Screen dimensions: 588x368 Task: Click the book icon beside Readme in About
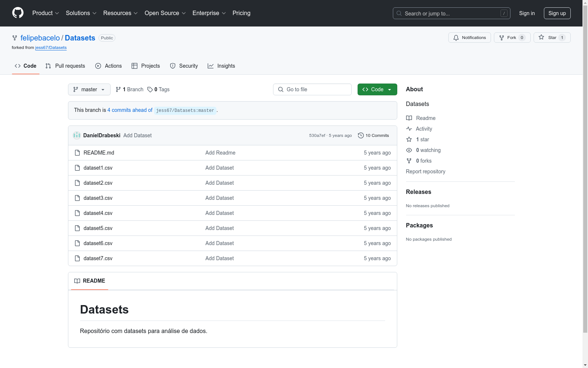click(409, 118)
